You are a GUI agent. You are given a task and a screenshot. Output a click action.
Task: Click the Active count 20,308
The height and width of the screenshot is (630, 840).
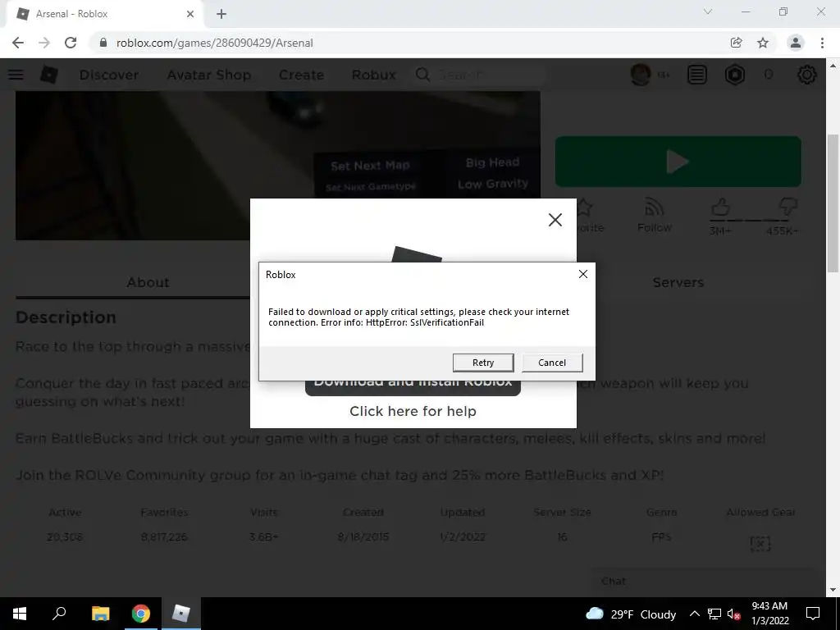pyautogui.click(x=65, y=536)
